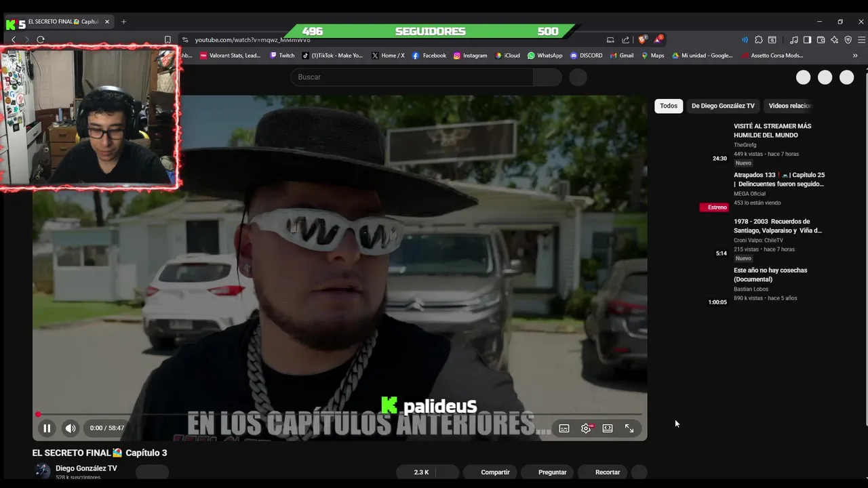Screen dimensions: 868x488
Task: Open the Home / X bookmark
Action: click(388, 56)
